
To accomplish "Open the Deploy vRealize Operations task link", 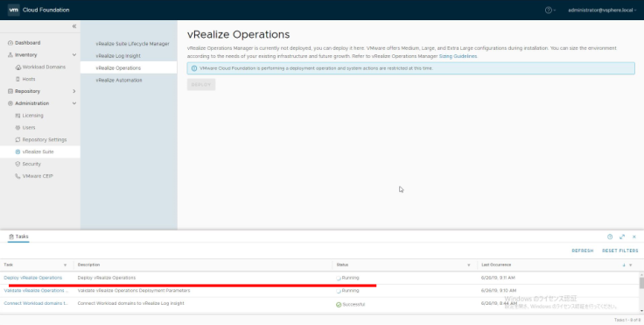I will pyautogui.click(x=33, y=278).
